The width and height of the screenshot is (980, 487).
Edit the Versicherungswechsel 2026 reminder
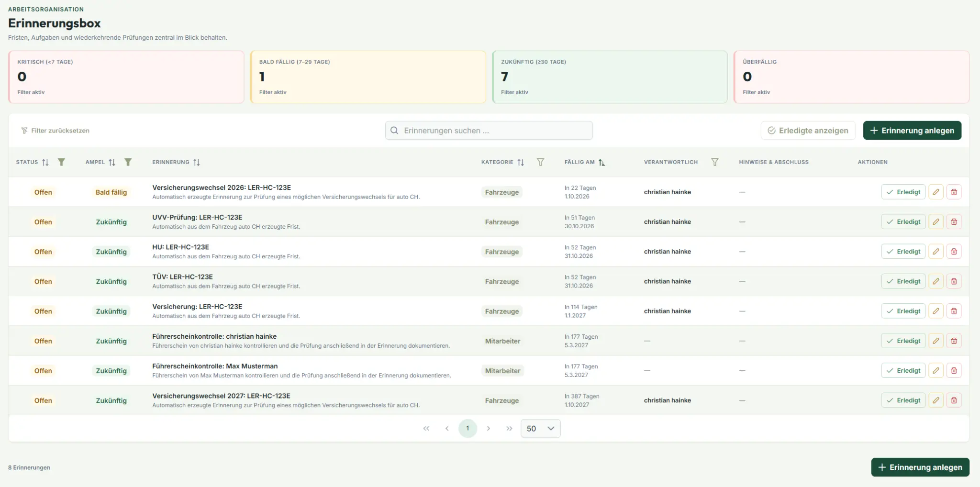(x=936, y=192)
